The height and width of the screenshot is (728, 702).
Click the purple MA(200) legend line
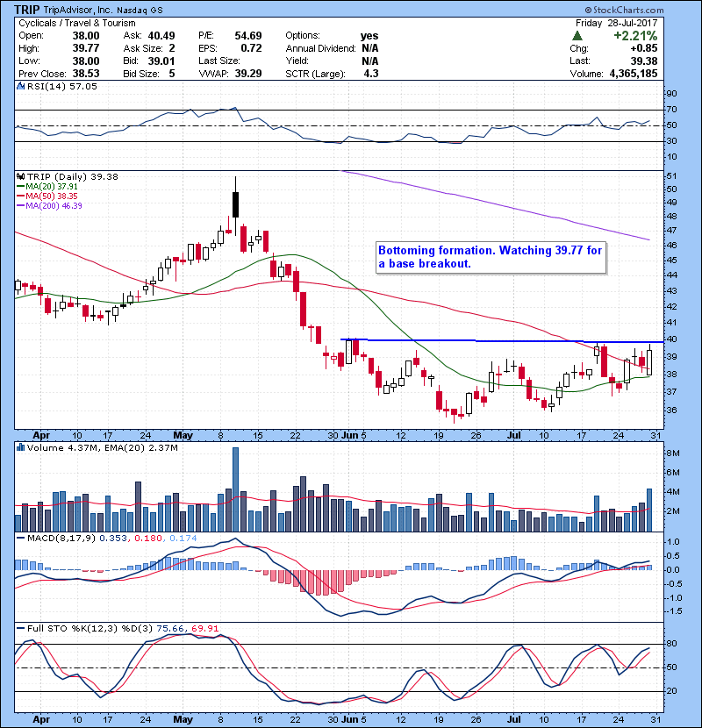pyautogui.click(x=20, y=205)
